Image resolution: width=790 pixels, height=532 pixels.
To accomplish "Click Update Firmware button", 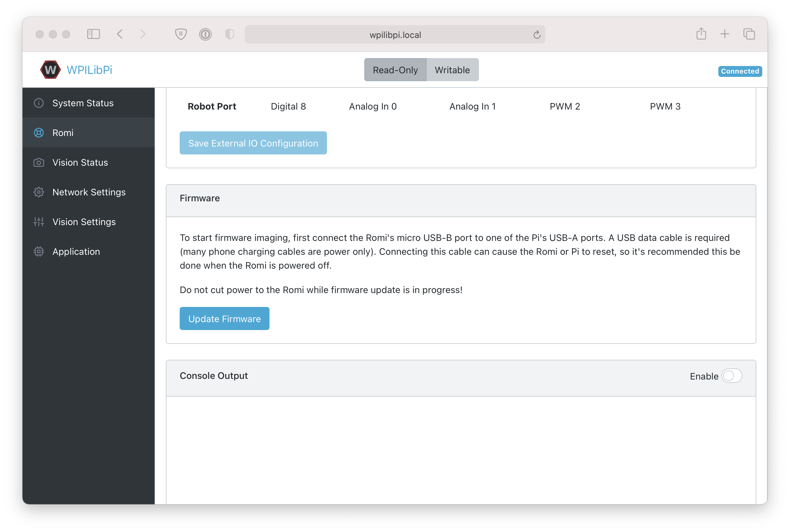I will (225, 319).
